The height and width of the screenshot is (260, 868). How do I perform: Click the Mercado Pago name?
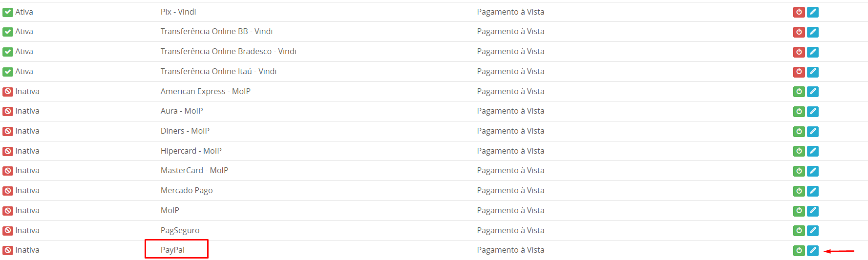[x=187, y=190]
